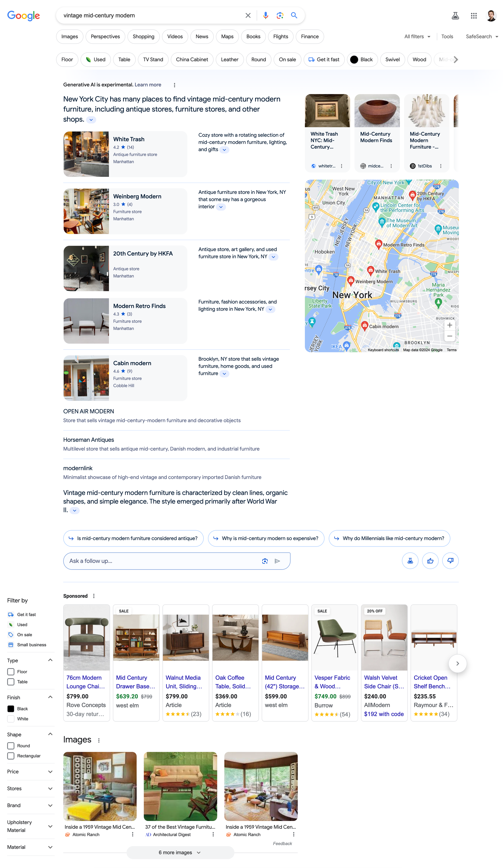503x868 pixels.
Task: Switch to the Images tab
Action: click(x=70, y=36)
